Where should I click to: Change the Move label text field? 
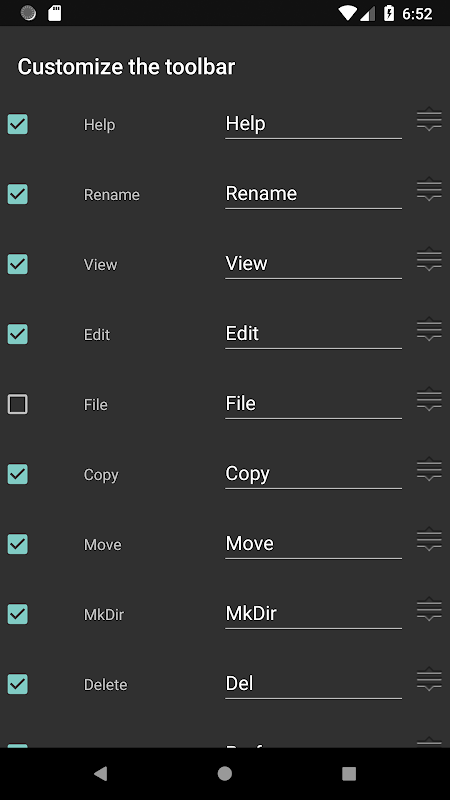click(313, 544)
